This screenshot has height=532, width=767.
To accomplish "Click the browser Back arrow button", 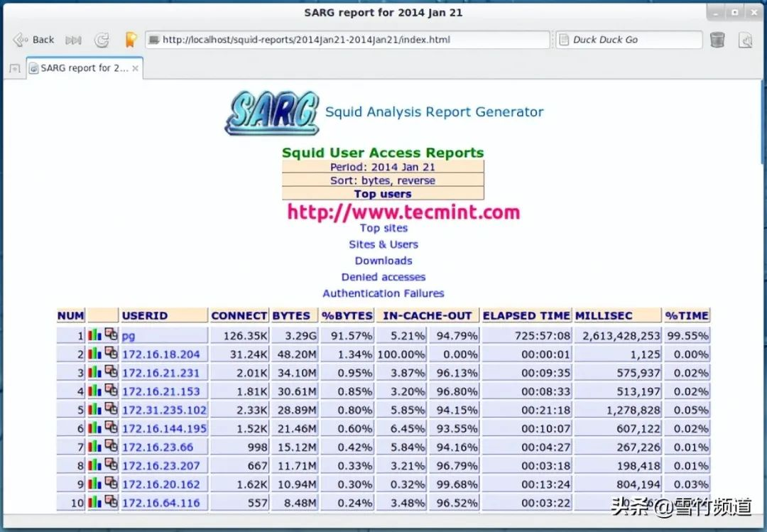I will point(33,40).
